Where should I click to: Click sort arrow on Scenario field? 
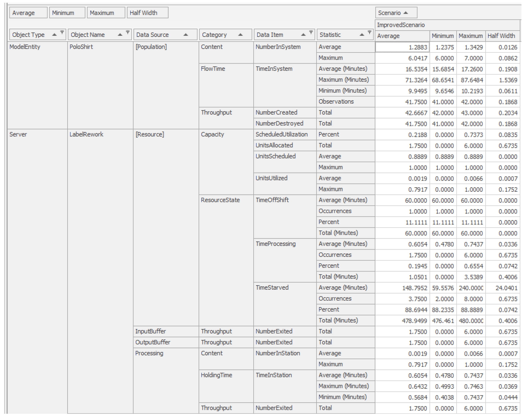405,13
